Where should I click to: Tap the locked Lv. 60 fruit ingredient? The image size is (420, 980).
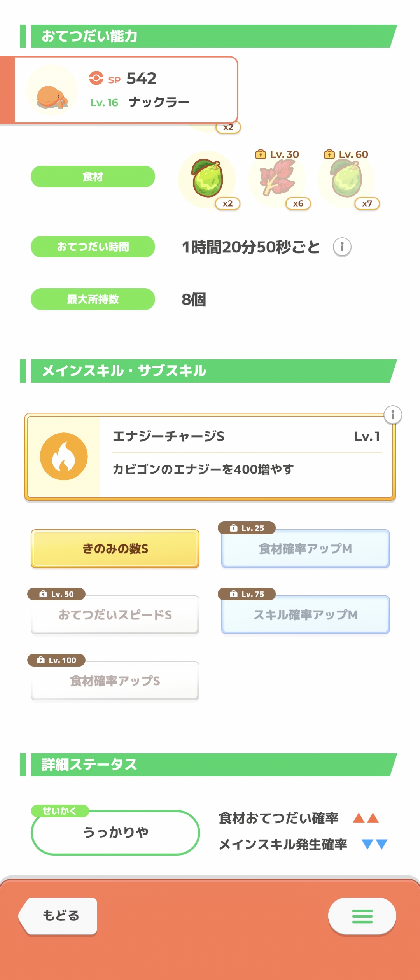pyautogui.click(x=346, y=179)
